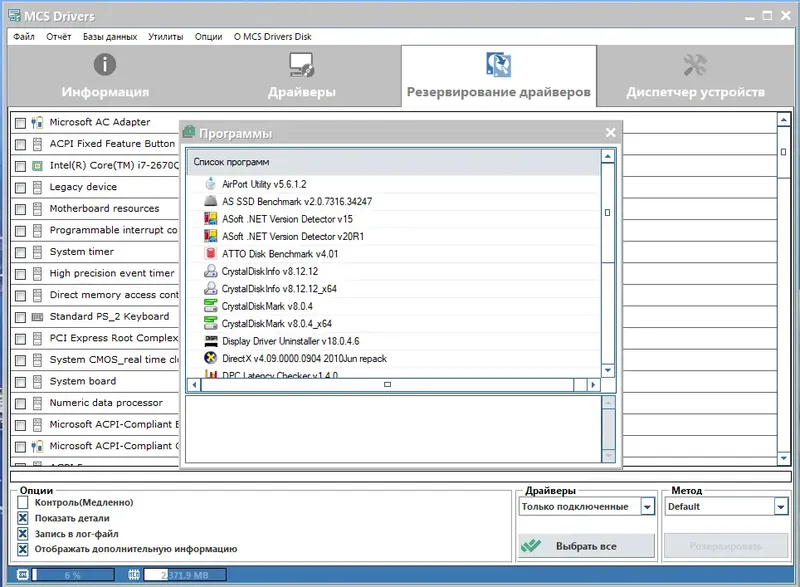Click the empty description box in Программы dialog

point(393,429)
